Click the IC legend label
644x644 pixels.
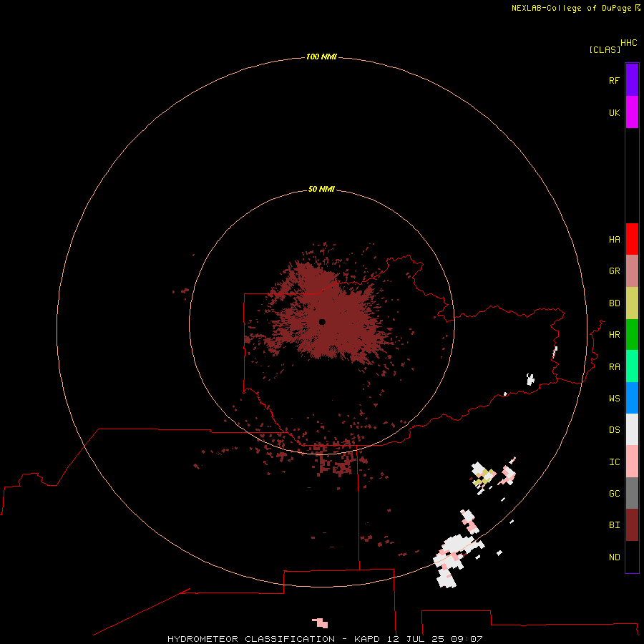614,462
